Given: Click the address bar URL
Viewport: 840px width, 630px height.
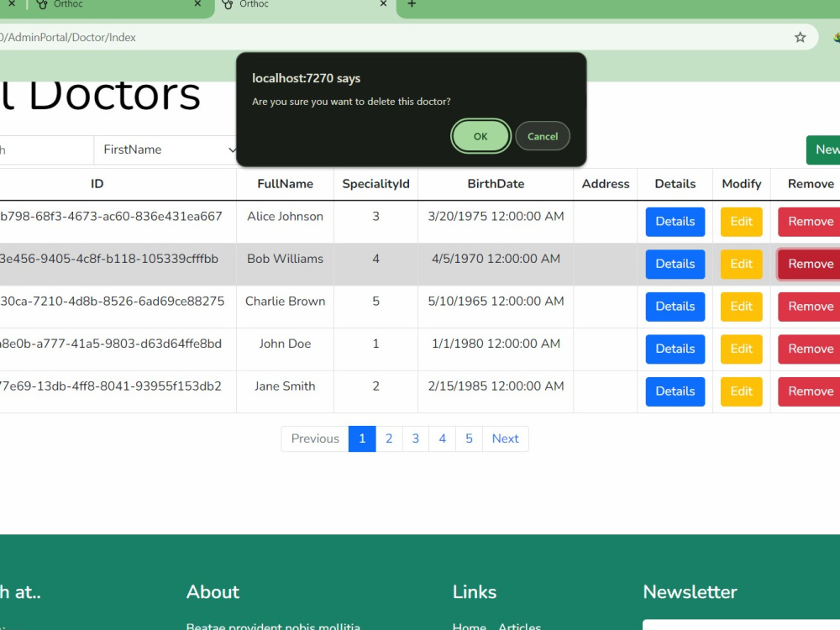Looking at the screenshot, I should coord(68,37).
